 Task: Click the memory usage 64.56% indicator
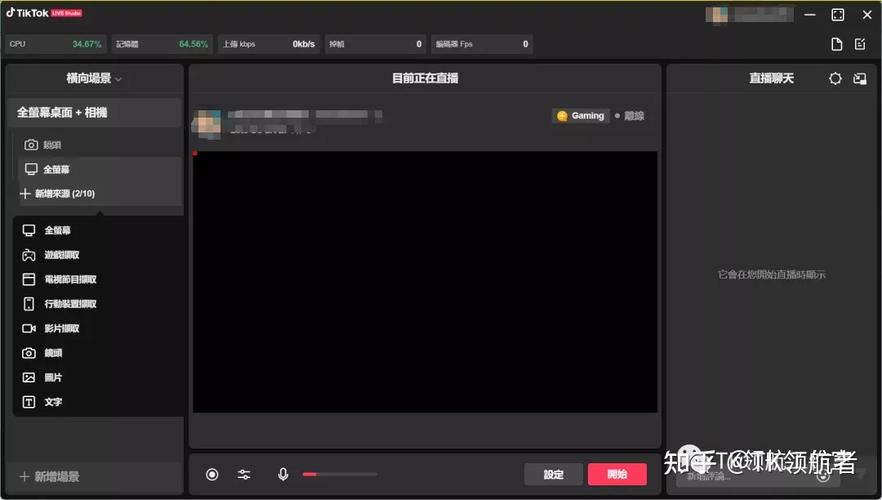click(162, 44)
